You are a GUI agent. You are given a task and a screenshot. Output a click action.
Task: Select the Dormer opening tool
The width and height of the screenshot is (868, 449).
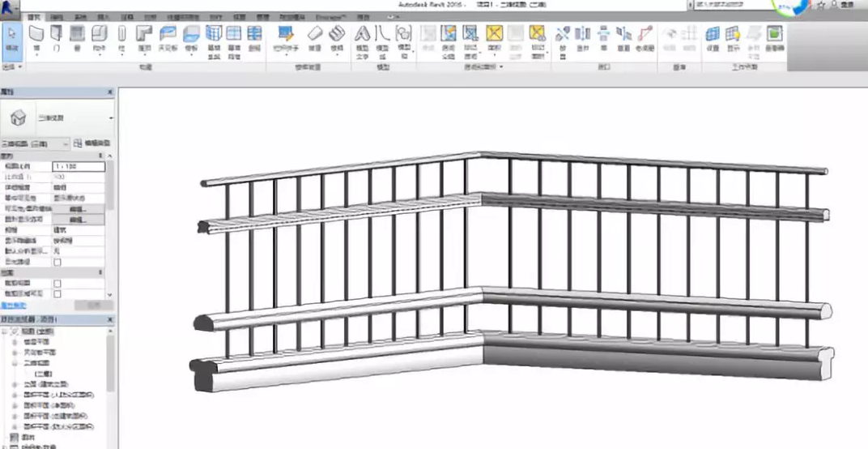point(645,39)
